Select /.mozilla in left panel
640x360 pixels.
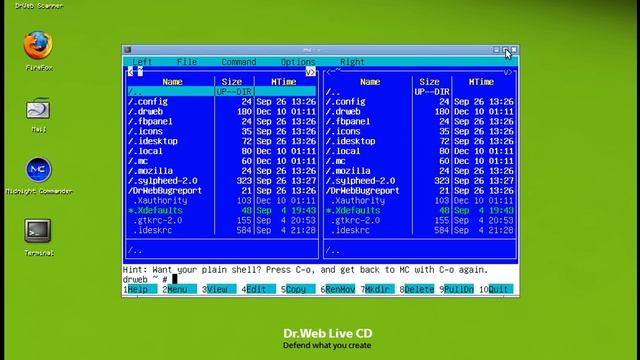pyautogui.click(x=222, y=171)
